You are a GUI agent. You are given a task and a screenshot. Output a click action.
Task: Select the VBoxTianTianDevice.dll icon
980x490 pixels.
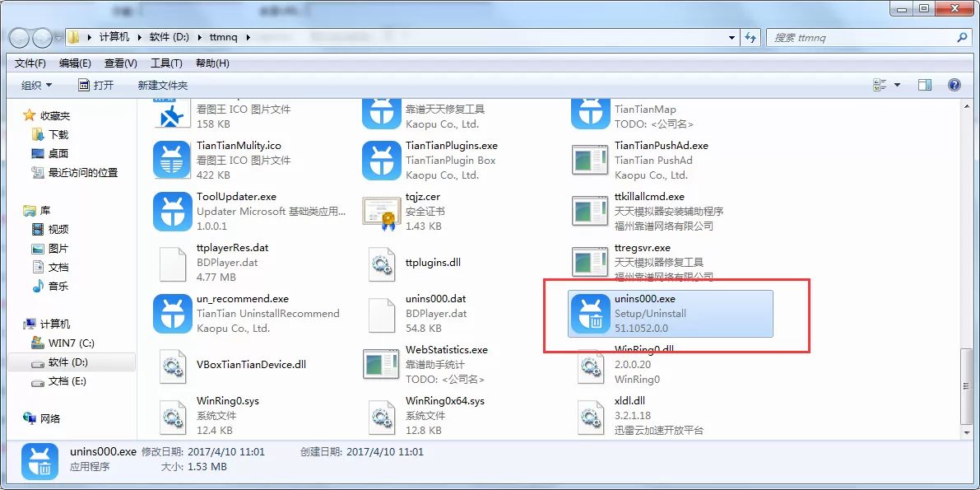click(x=172, y=365)
